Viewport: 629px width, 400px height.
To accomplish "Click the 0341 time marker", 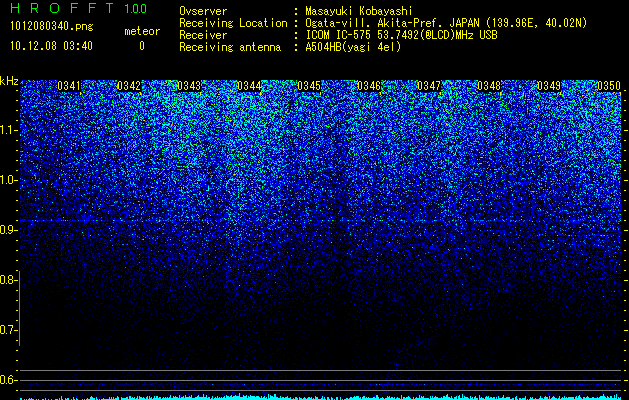I will click(x=69, y=86).
